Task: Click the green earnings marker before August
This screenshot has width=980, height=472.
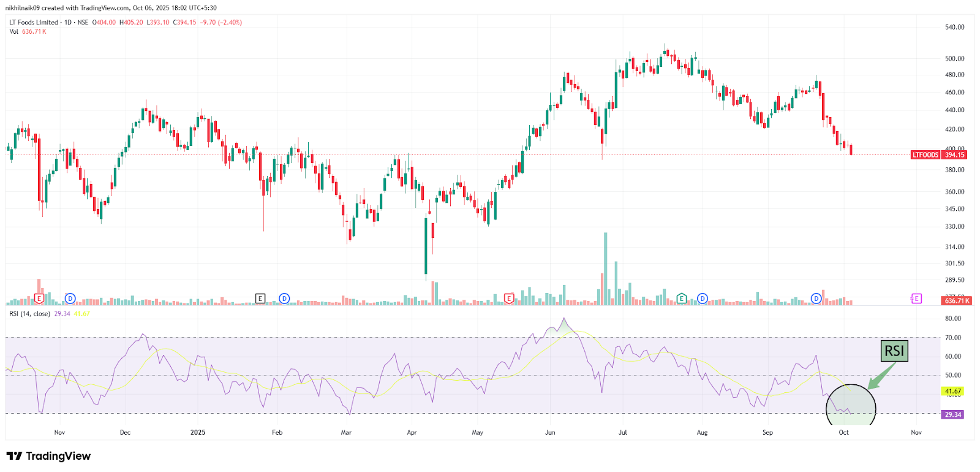Action: pos(682,299)
